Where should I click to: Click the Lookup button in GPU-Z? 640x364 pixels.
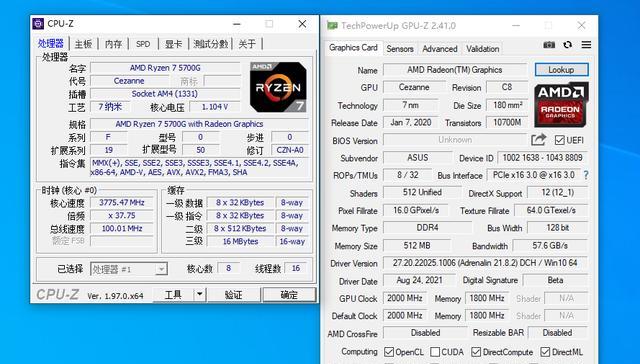tap(561, 70)
